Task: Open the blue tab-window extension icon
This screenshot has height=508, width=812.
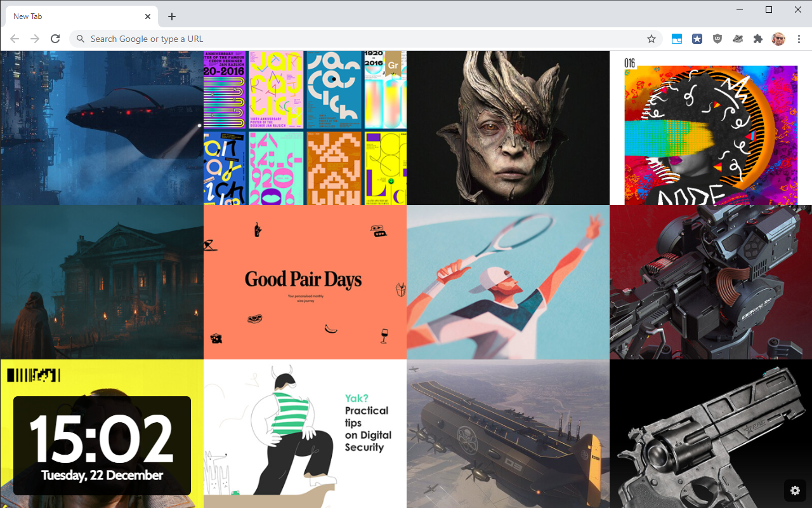Action: tap(677, 39)
